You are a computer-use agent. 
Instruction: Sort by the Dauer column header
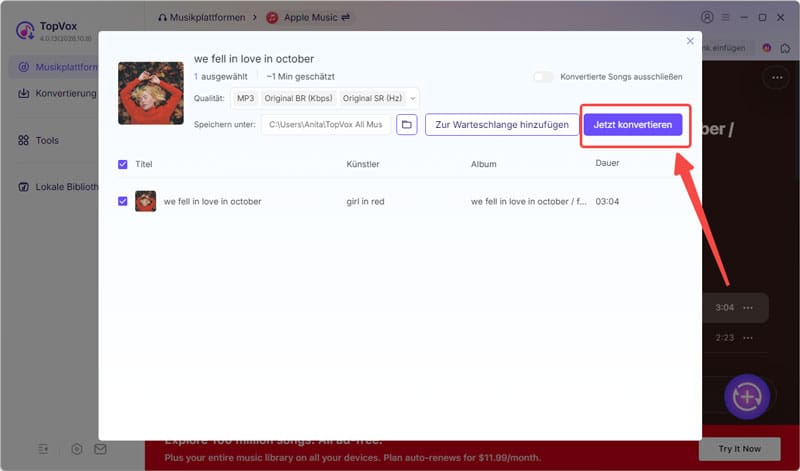pos(607,163)
